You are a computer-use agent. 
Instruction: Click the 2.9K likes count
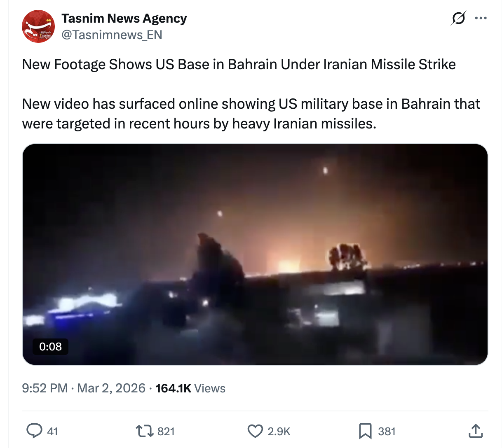279,432
